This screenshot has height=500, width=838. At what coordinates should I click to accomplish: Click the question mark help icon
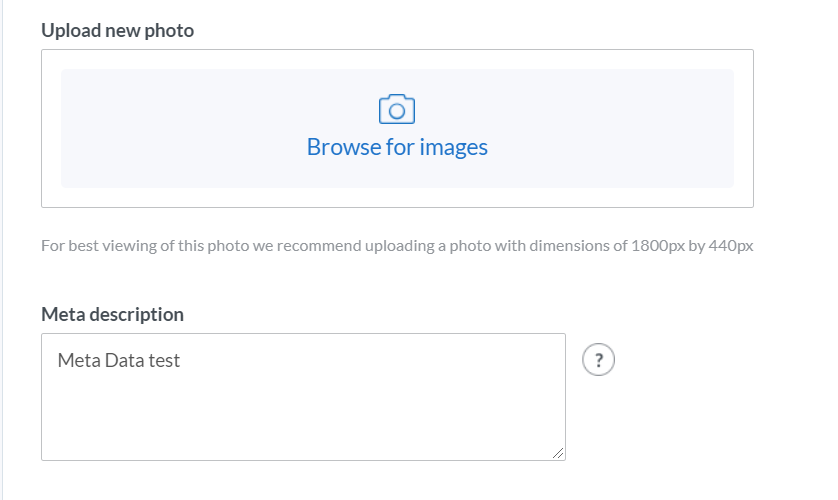coord(598,360)
